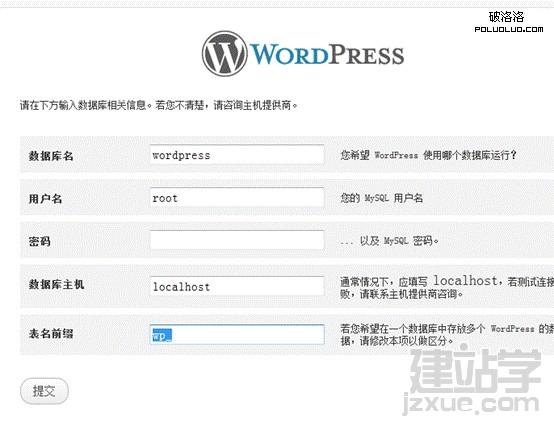
Task: Click the MySQL 用户名 description text
Action: (382, 198)
